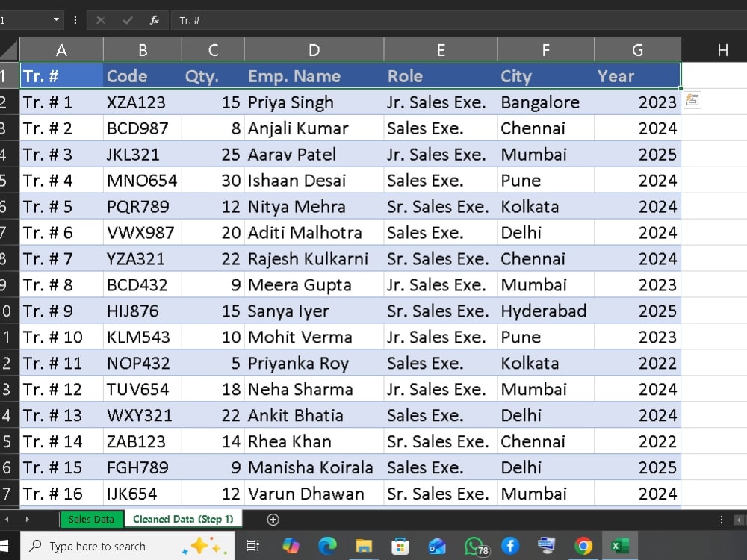Select the Rhea Khan cell
The image size is (747, 560).
pyautogui.click(x=314, y=441)
